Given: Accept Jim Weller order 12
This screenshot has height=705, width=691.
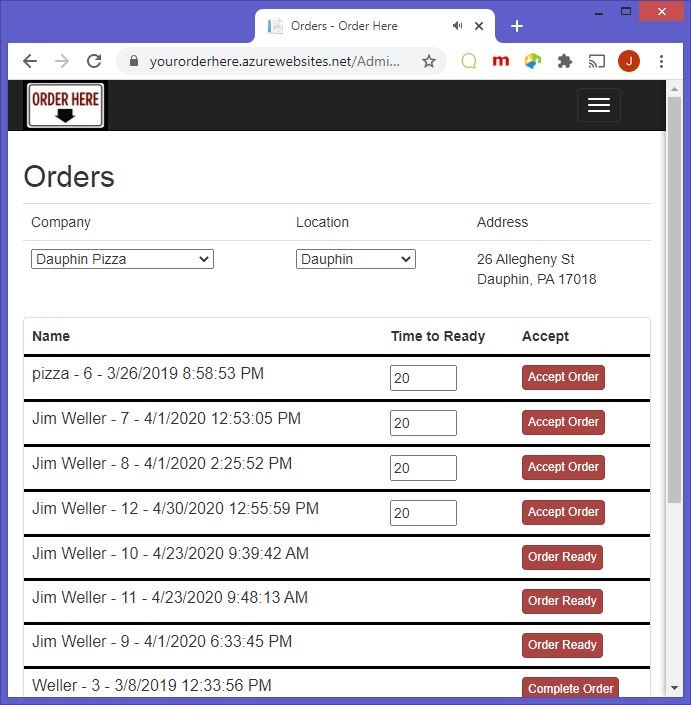Looking at the screenshot, I should [563, 512].
